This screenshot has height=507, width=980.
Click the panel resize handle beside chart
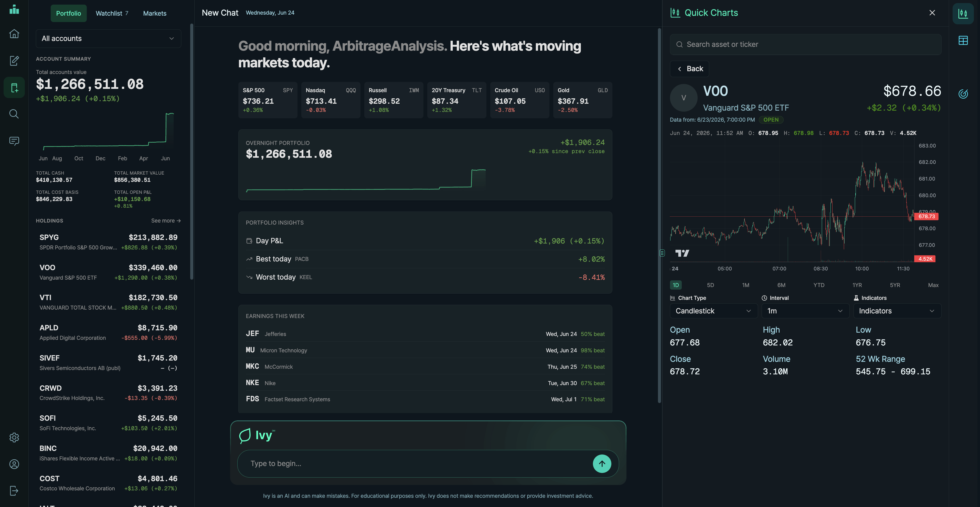tap(662, 253)
